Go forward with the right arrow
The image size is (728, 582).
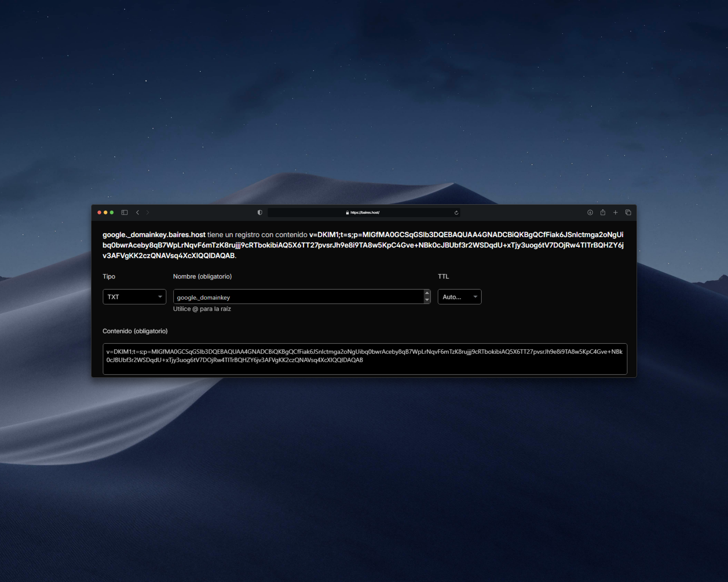point(148,213)
